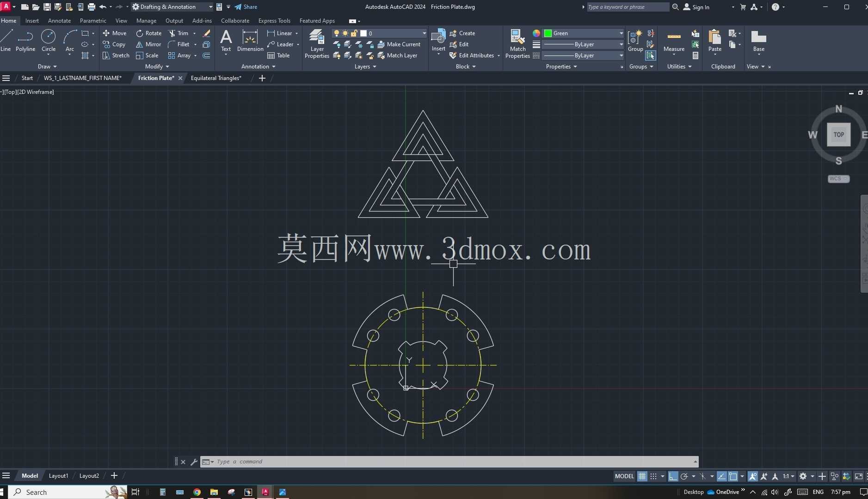Click the Erase tool icon
This screenshot has width=868, height=499.
[207, 33]
